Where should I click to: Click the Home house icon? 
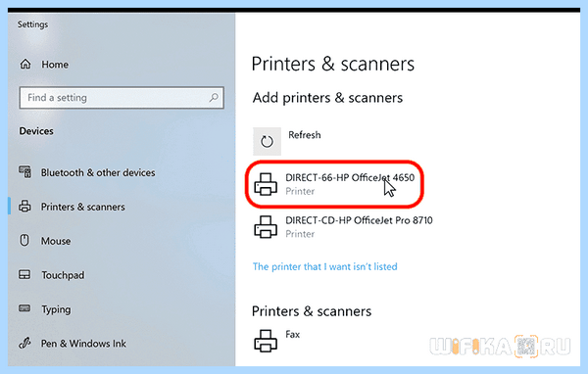(x=25, y=64)
